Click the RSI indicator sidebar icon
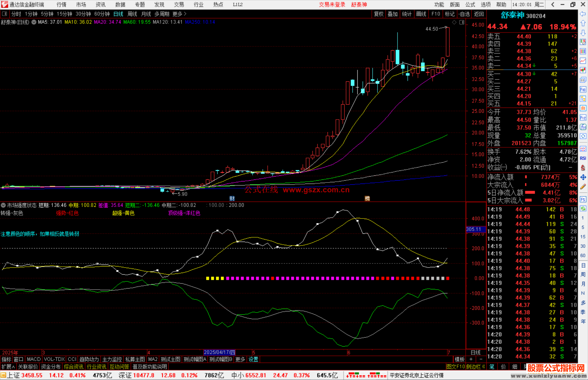 tap(583, 158)
